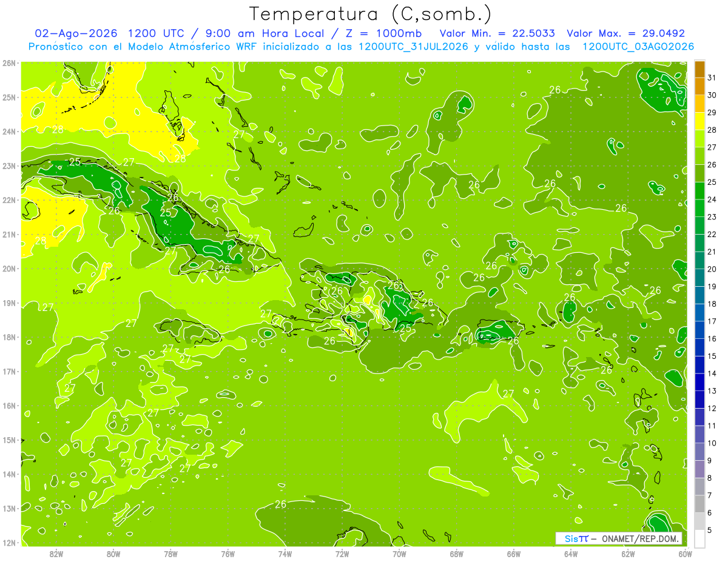Click the 23N latitude axis label
The width and height of the screenshot is (728, 562).
coord(9,166)
